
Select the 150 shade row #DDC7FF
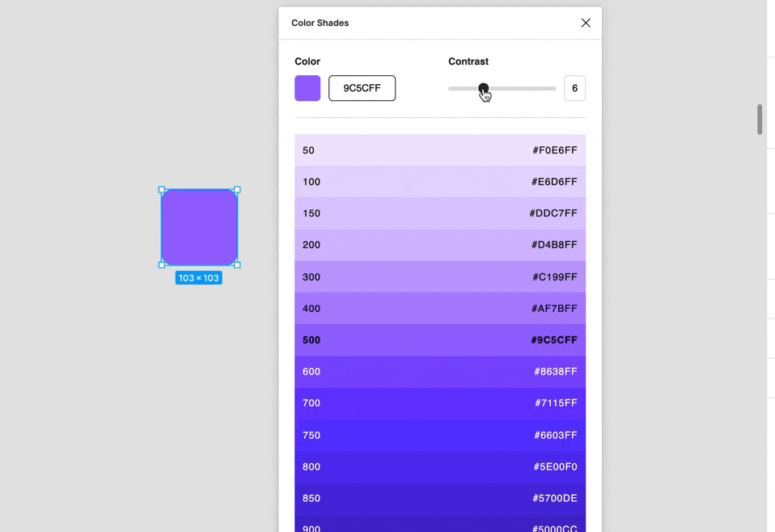pyautogui.click(x=440, y=213)
